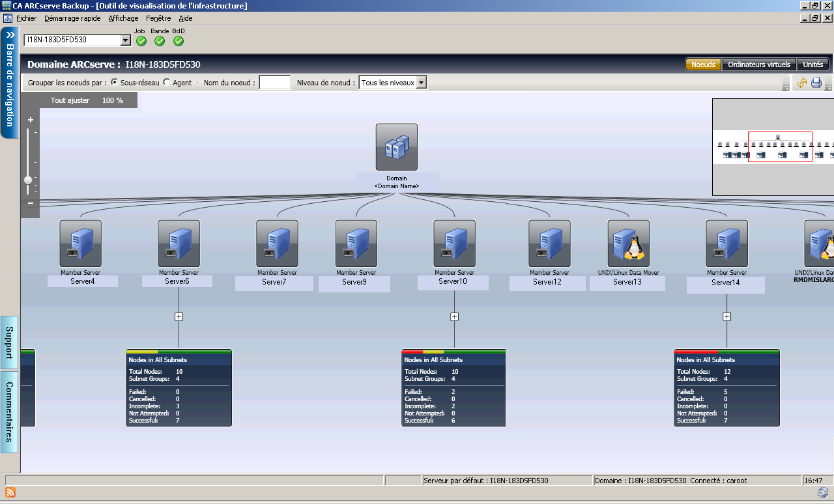
Task: Click the red viewport box in overview minimap
Action: tap(780, 147)
